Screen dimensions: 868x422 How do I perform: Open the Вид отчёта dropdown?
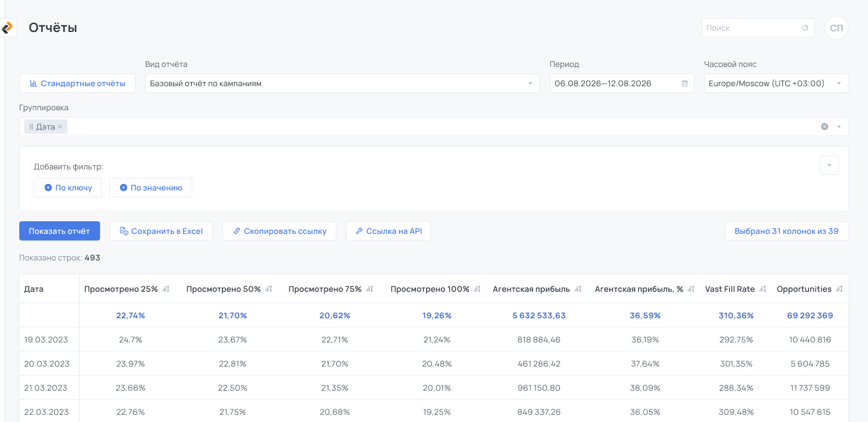(342, 83)
